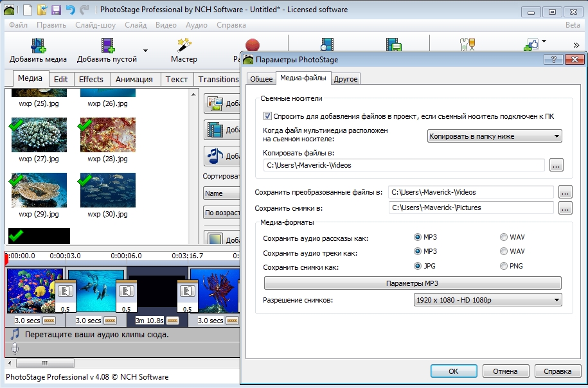Screen dimensions: 588x388
Task: Click the blue Undo arrow icon
Action: click(x=70, y=10)
